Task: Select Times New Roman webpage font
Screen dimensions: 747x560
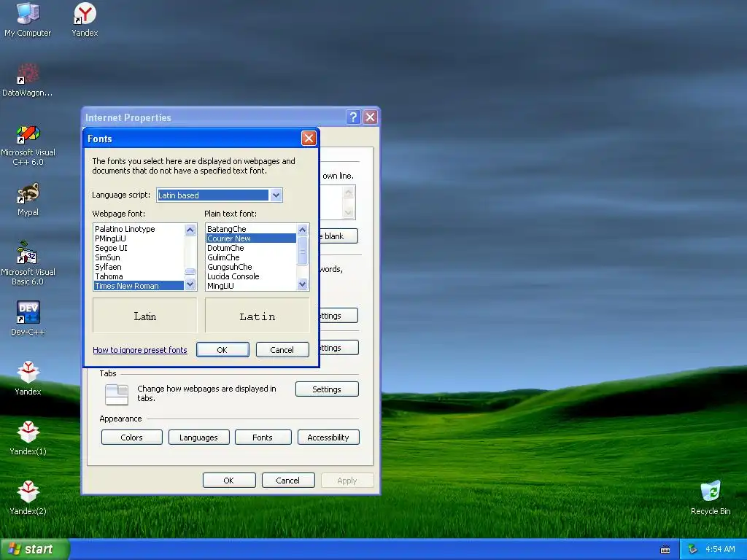Action: pyautogui.click(x=139, y=286)
